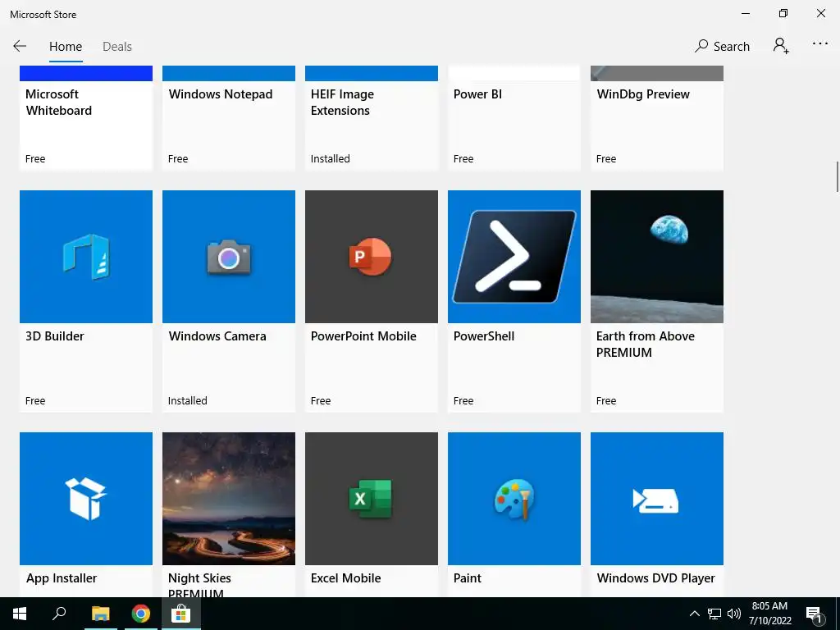The width and height of the screenshot is (840, 630).
Task: Click Free under 3D Builder
Action: (x=35, y=400)
